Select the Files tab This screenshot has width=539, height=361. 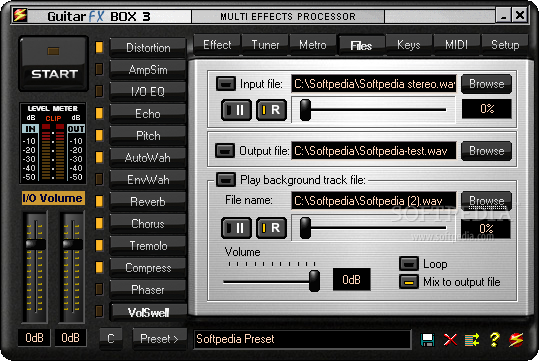(361, 45)
